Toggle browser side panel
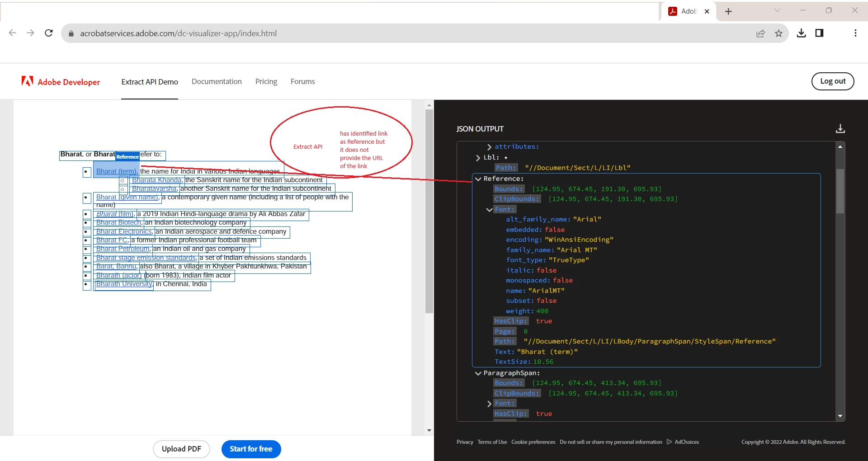Screen dimensions: 868x461 pos(819,33)
